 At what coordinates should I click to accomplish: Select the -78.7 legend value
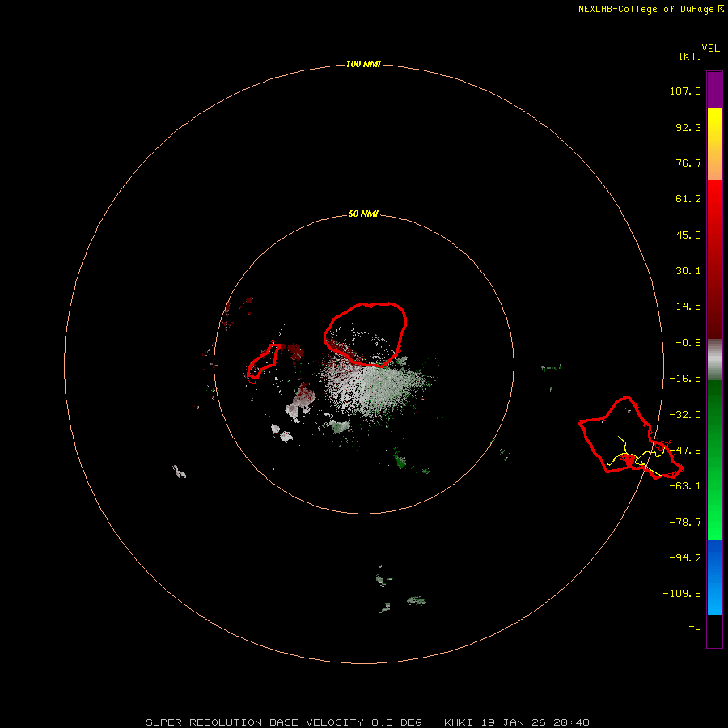(x=685, y=523)
